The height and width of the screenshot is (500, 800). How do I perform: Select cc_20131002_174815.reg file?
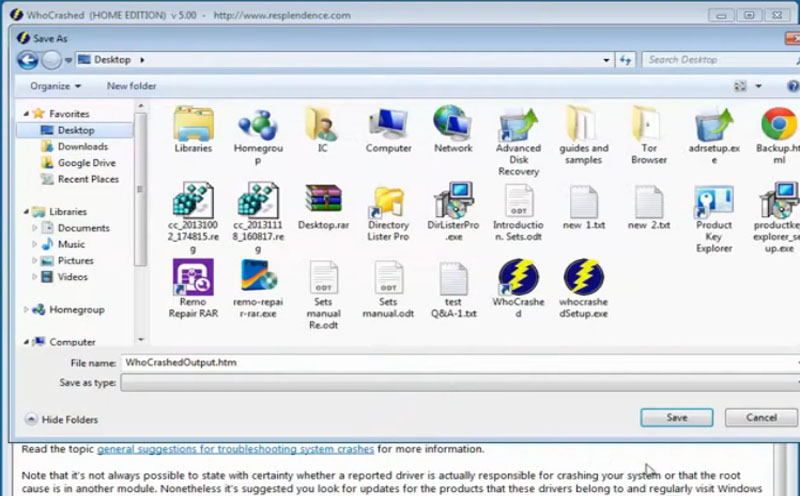[193, 218]
